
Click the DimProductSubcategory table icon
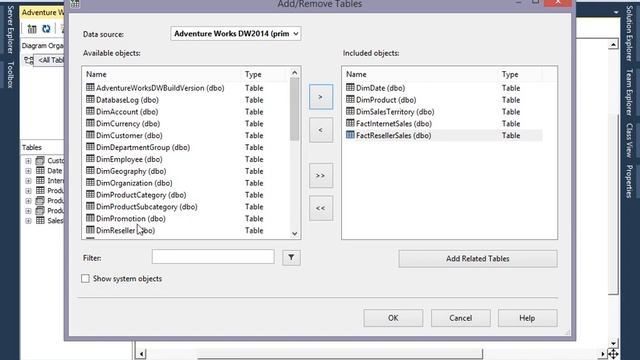click(90, 206)
